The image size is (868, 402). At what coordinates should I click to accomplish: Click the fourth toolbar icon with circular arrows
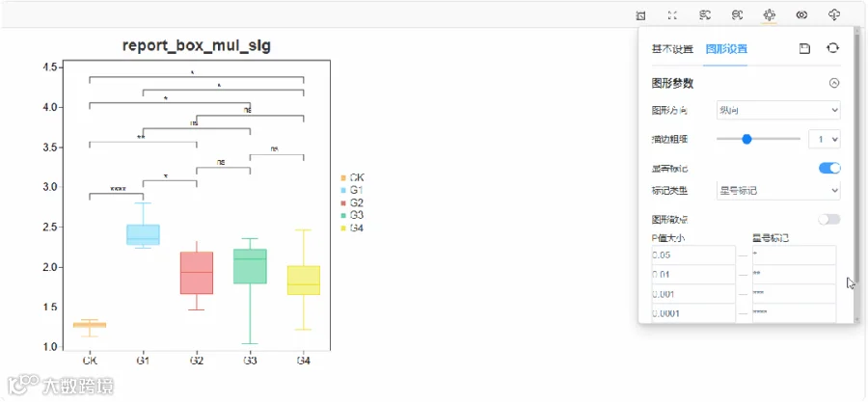pos(737,15)
